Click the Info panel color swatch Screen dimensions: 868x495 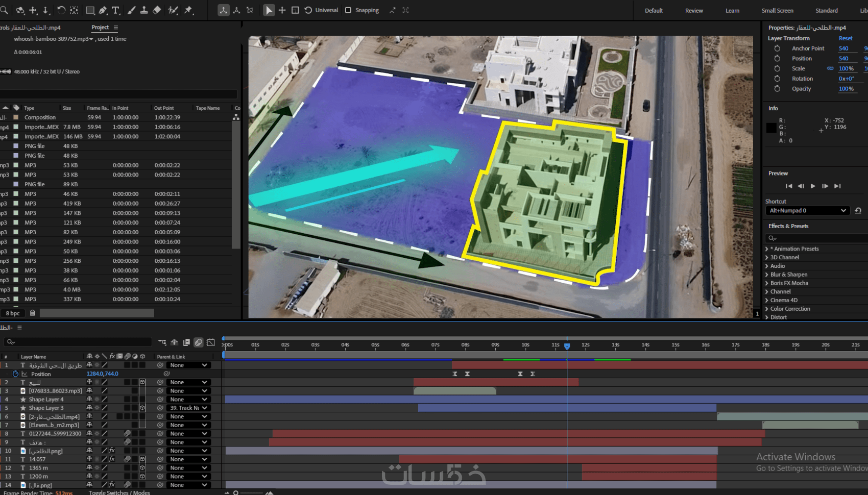[x=771, y=128]
